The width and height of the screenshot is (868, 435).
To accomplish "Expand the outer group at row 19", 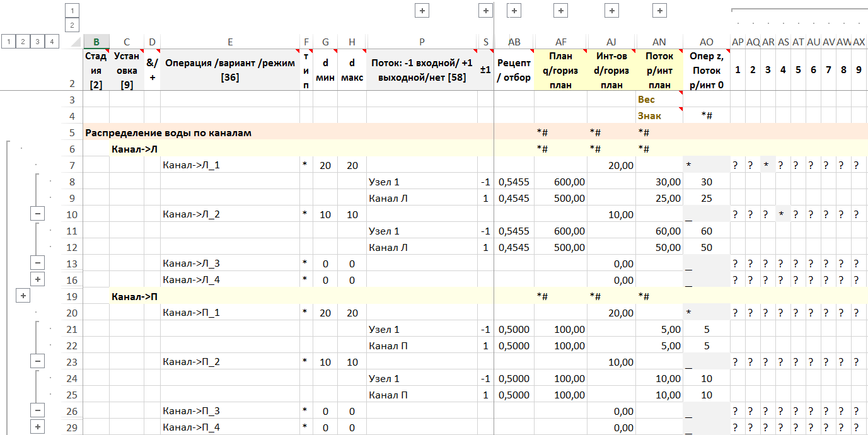I will point(23,296).
